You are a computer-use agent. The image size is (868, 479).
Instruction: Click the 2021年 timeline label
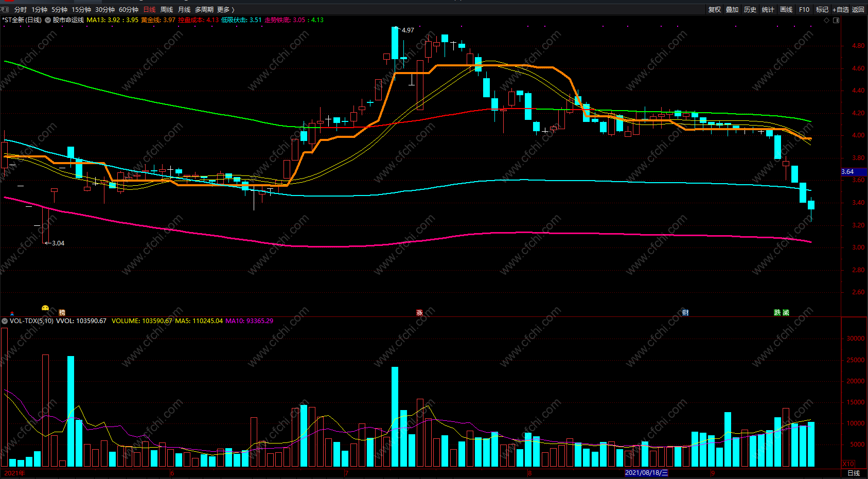tap(14, 473)
